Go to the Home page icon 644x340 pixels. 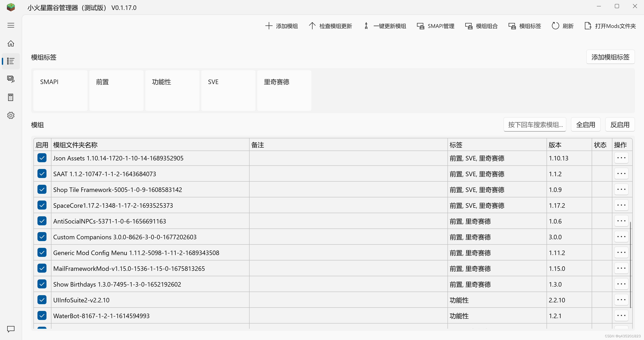pyautogui.click(x=11, y=43)
